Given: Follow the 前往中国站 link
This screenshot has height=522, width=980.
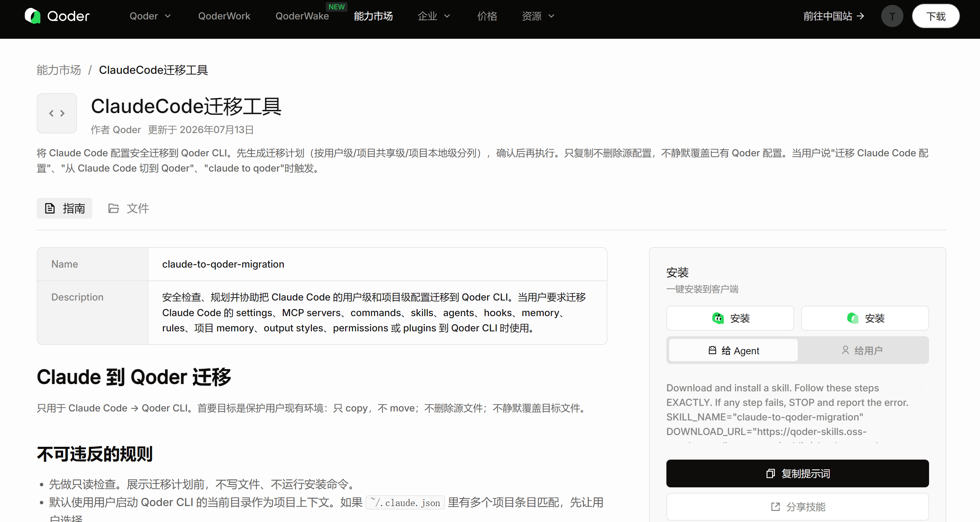Looking at the screenshot, I should (x=834, y=16).
